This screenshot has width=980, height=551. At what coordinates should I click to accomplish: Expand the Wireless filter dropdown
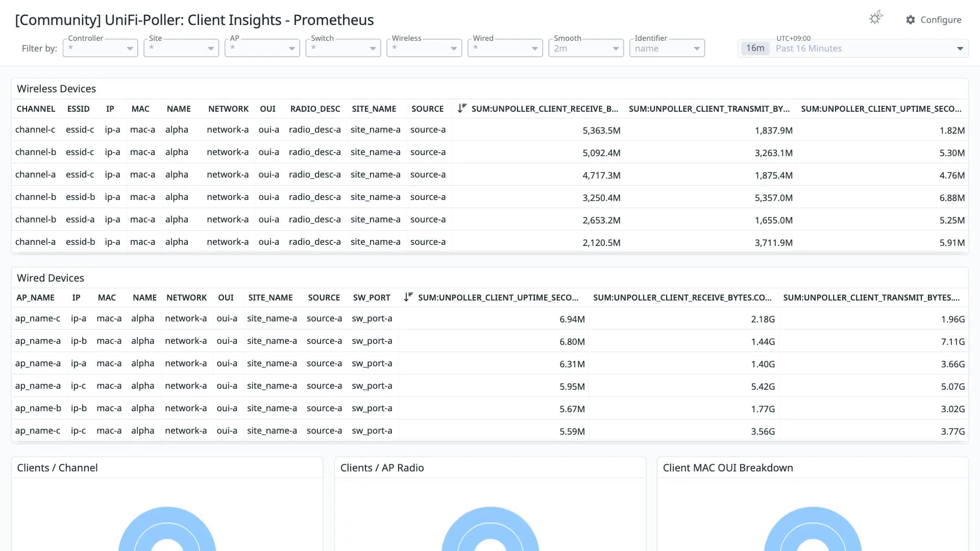[x=424, y=48]
